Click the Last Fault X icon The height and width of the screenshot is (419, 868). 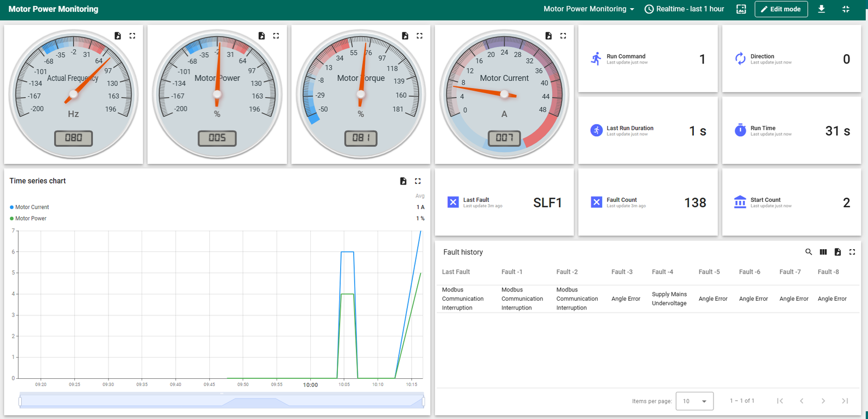[453, 202]
